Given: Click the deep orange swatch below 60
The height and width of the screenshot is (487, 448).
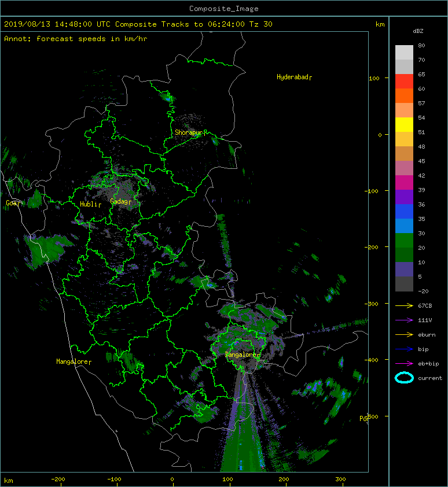Looking at the screenshot, I should tap(404, 95).
